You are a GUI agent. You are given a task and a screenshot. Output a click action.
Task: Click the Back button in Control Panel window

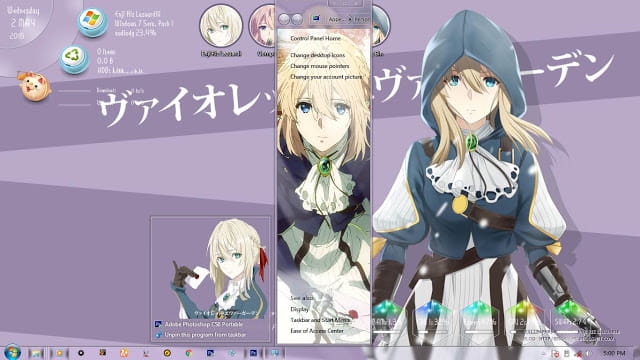coord(284,19)
